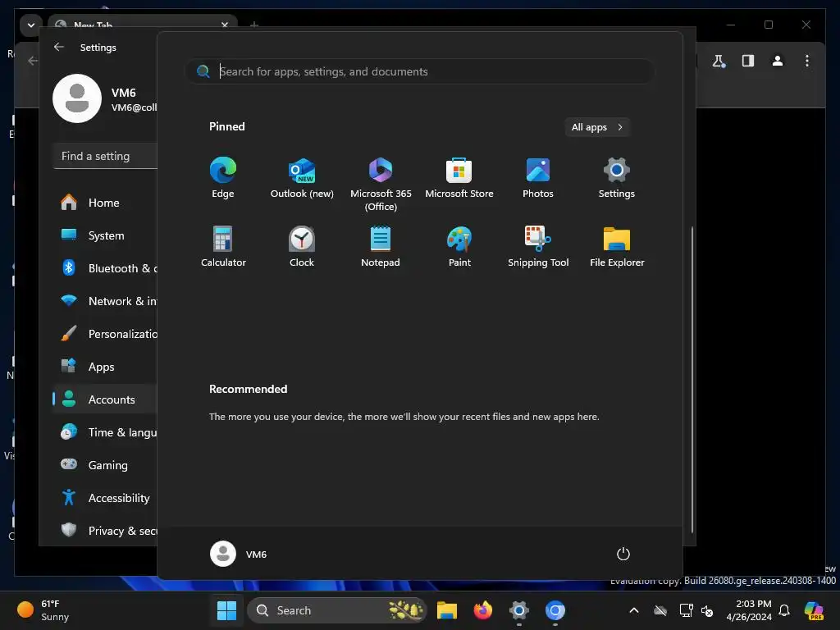Screen dimensions: 840x630
Task: Open the Edge pinned app
Action: tap(223, 178)
